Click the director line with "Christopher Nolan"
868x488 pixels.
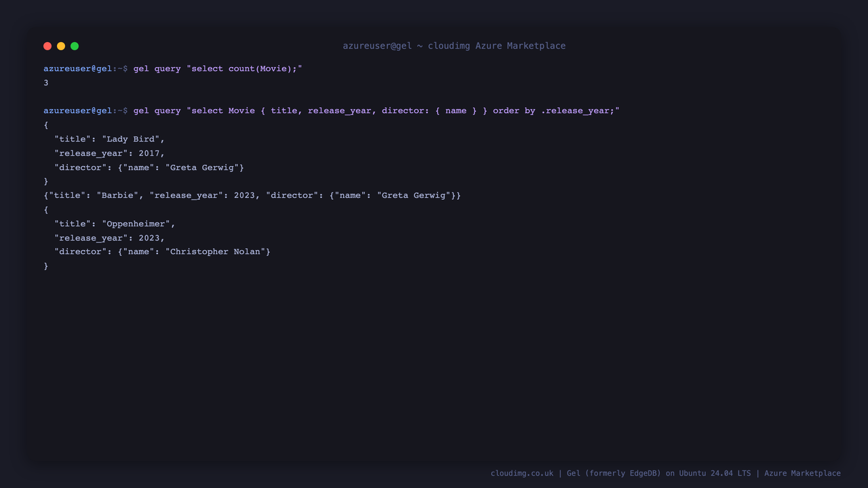pos(163,251)
